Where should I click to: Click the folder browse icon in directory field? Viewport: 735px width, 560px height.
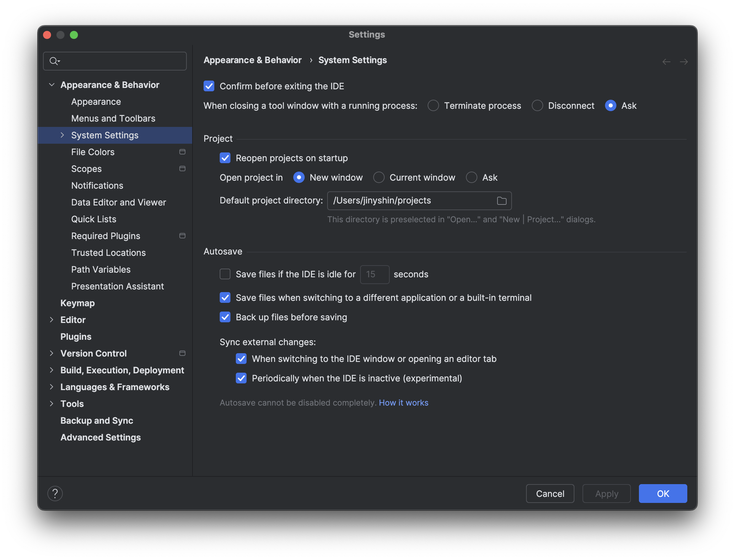502,201
